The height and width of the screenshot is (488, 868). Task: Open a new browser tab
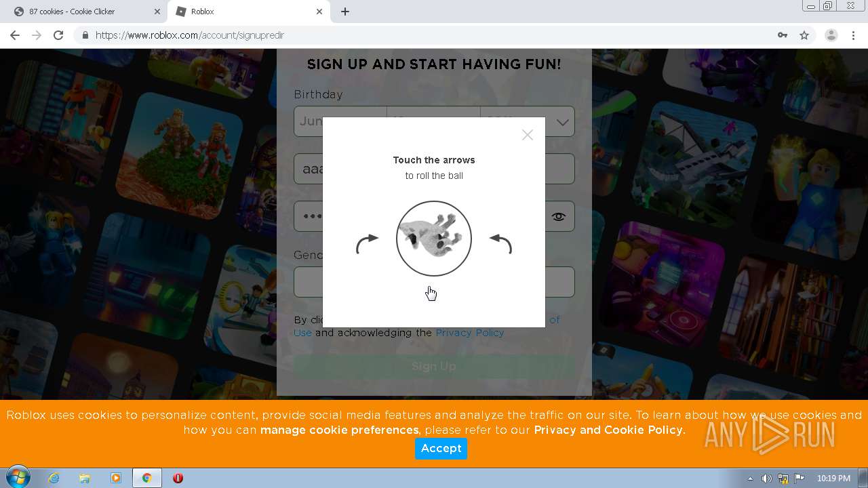coord(345,12)
